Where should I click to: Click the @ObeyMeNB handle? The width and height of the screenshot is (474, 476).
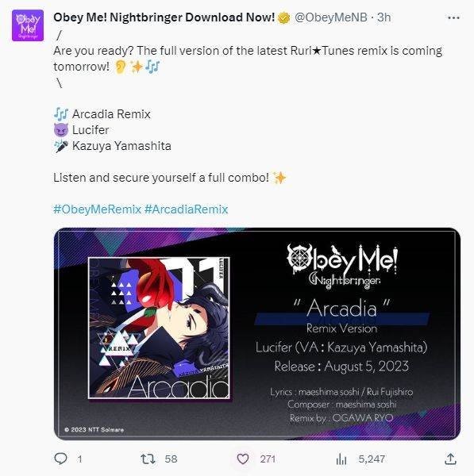click(331, 17)
